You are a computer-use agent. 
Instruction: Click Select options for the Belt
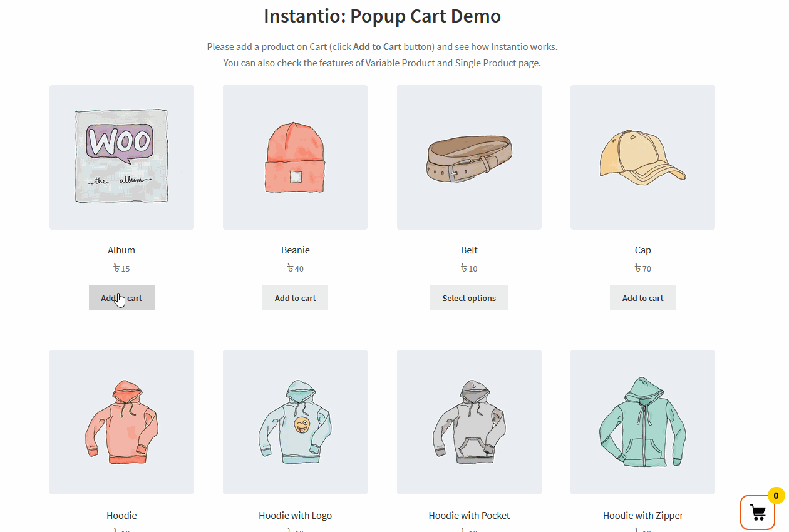[x=469, y=298]
